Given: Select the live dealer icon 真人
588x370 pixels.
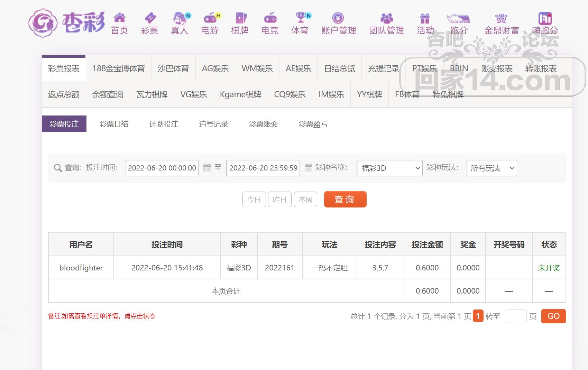Looking at the screenshot, I should [x=180, y=17].
